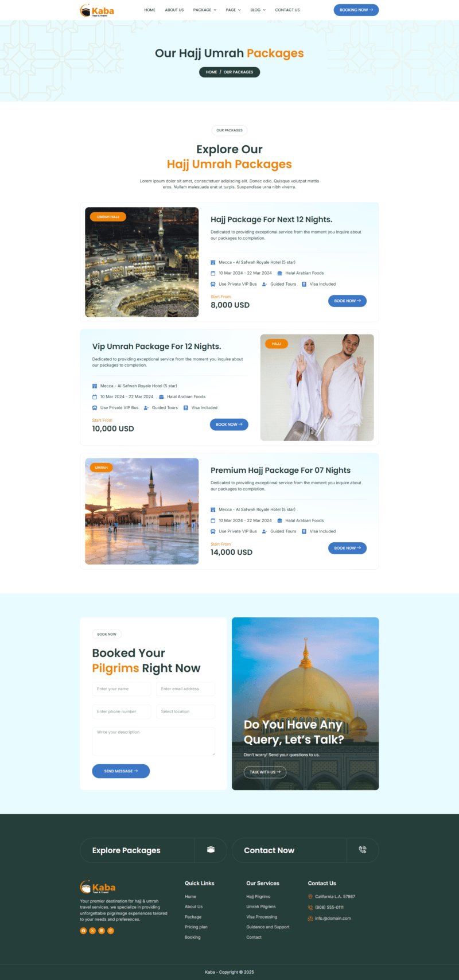
Task: Open the Instagram social icon in footer
Action: 111,931
